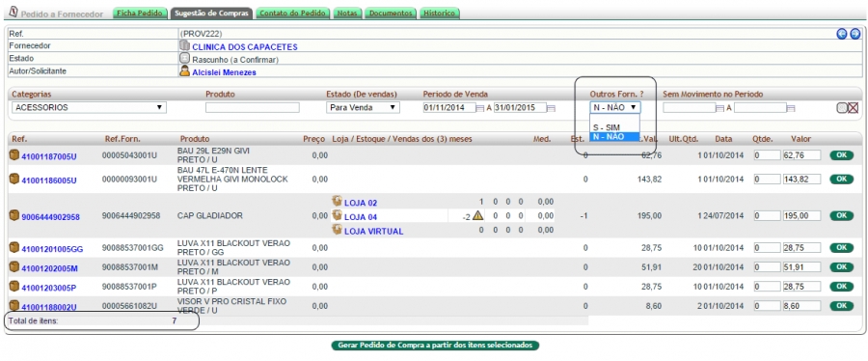The height and width of the screenshot is (361, 868).
Task: Open calendar for sale period end date
Action: click(x=551, y=108)
